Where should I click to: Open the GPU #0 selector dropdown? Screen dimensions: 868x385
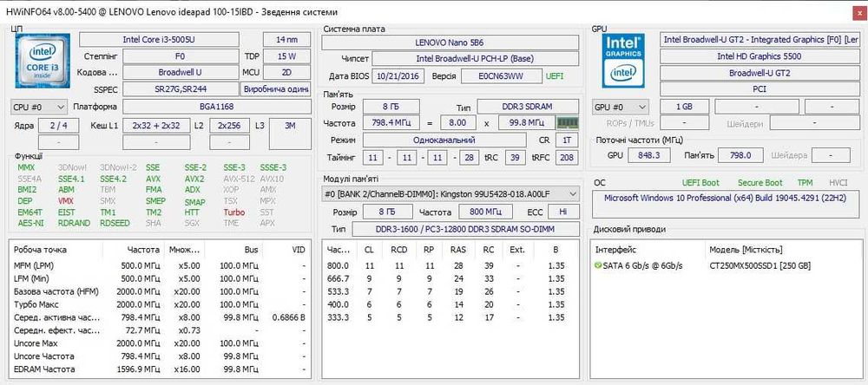point(620,107)
